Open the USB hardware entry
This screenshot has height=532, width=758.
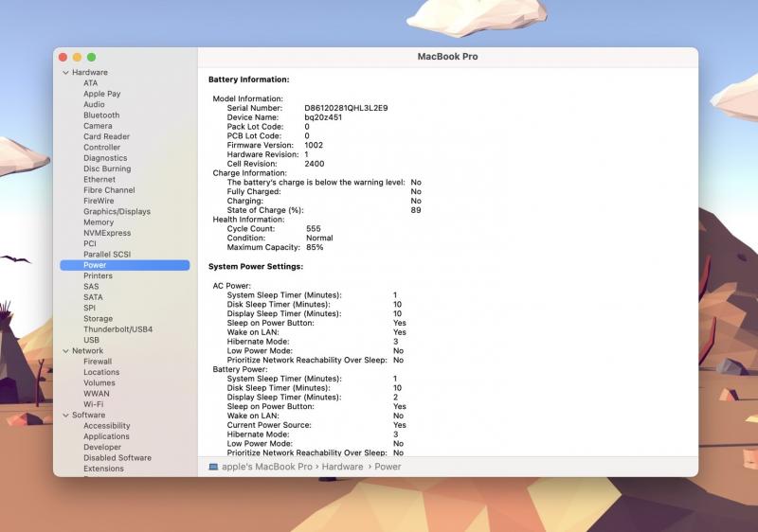pos(91,340)
